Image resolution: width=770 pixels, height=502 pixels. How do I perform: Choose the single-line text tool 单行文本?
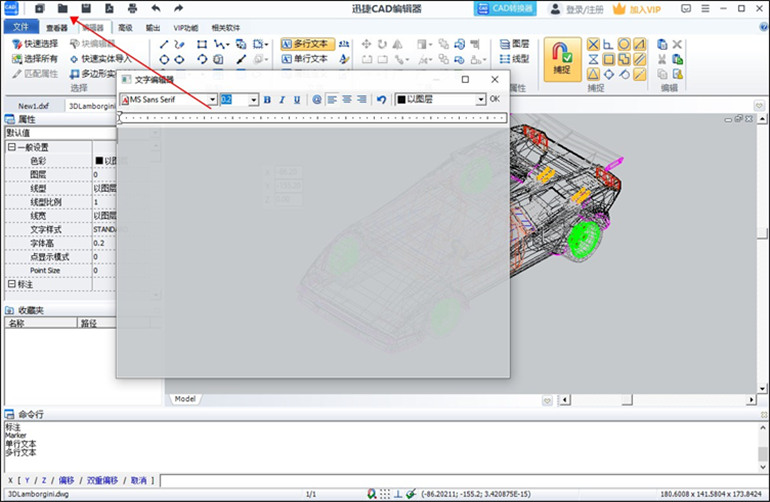click(x=305, y=59)
